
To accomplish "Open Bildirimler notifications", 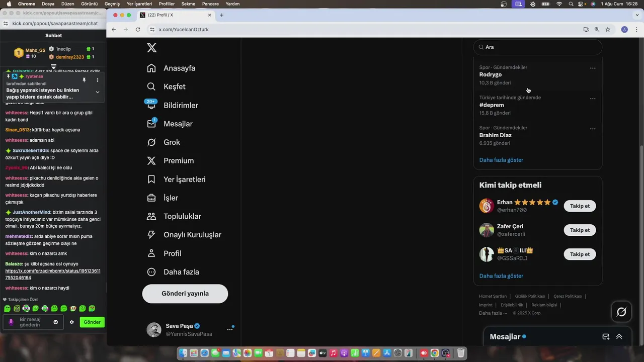I will 172,105.
